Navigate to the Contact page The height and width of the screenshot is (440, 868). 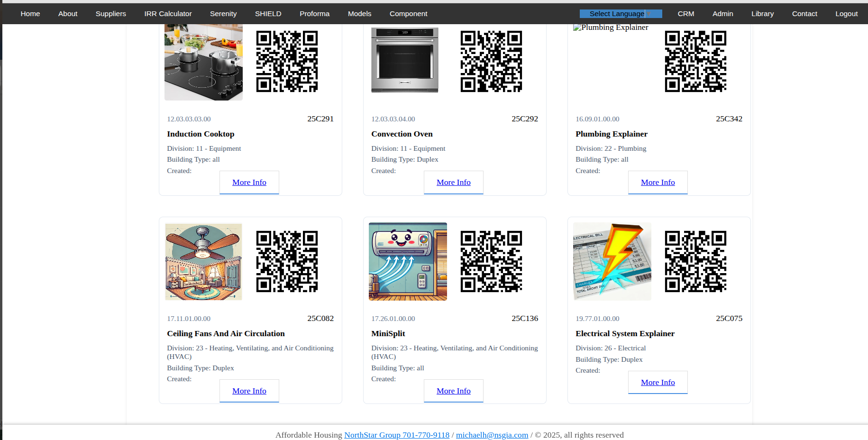(x=804, y=14)
